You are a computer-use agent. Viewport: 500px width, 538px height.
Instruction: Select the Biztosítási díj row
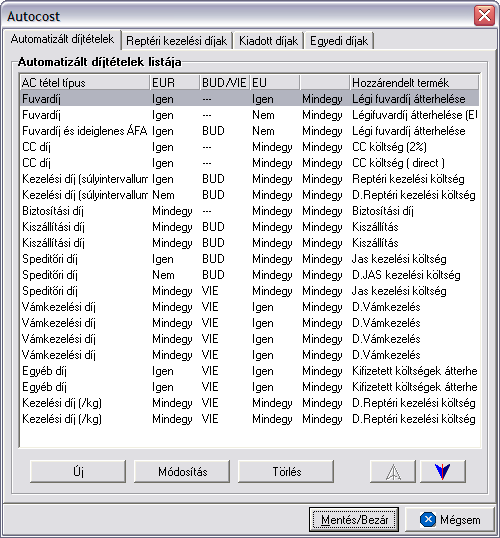[249, 211]
